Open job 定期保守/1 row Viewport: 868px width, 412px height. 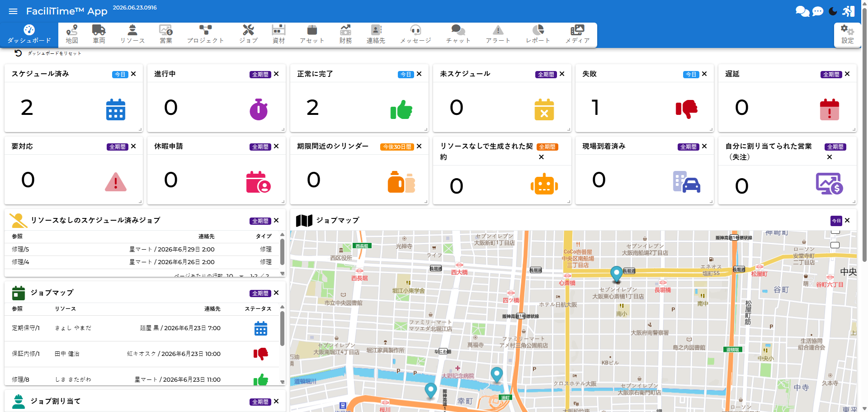pos(142,328)
